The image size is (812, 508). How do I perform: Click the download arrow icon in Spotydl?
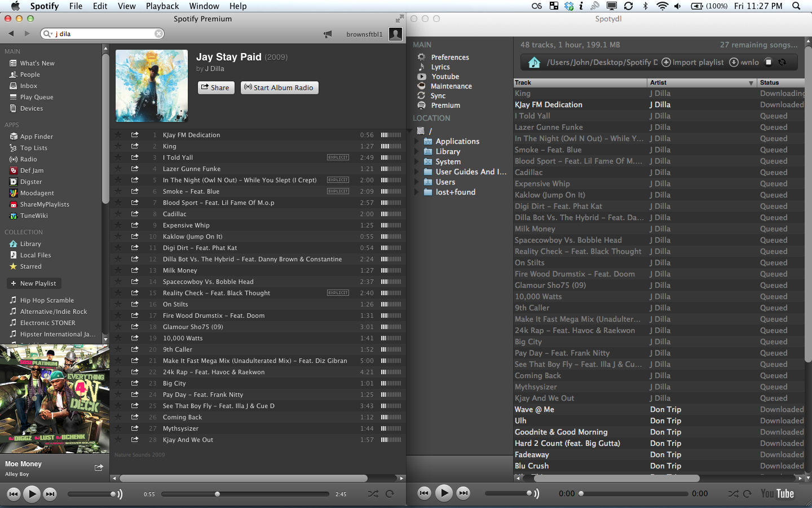coord(734,62)
